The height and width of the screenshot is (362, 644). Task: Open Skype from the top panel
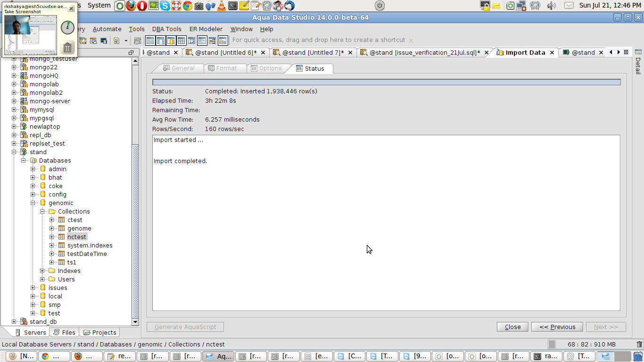pos(165,6)
